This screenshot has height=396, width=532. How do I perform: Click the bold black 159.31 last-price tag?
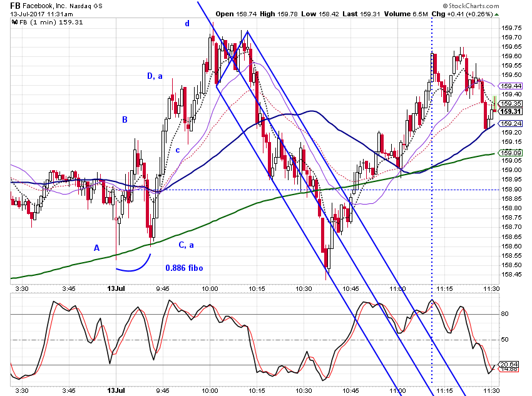click(510, 111)
